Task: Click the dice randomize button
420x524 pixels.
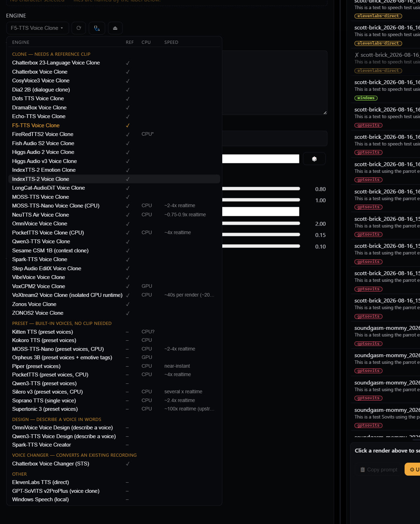Action: pyautogui.click(x=314, y=159)
